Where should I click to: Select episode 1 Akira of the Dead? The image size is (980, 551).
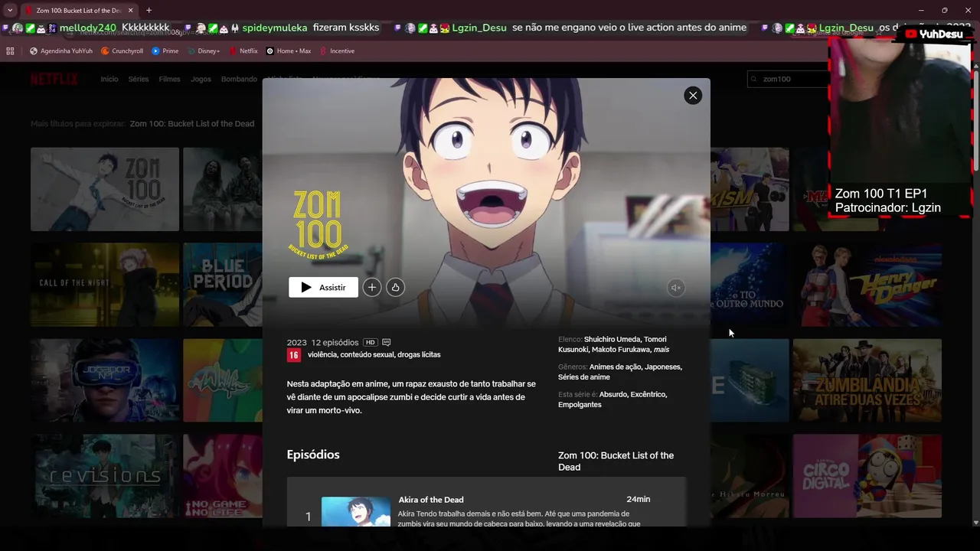[x=486, y=503]
